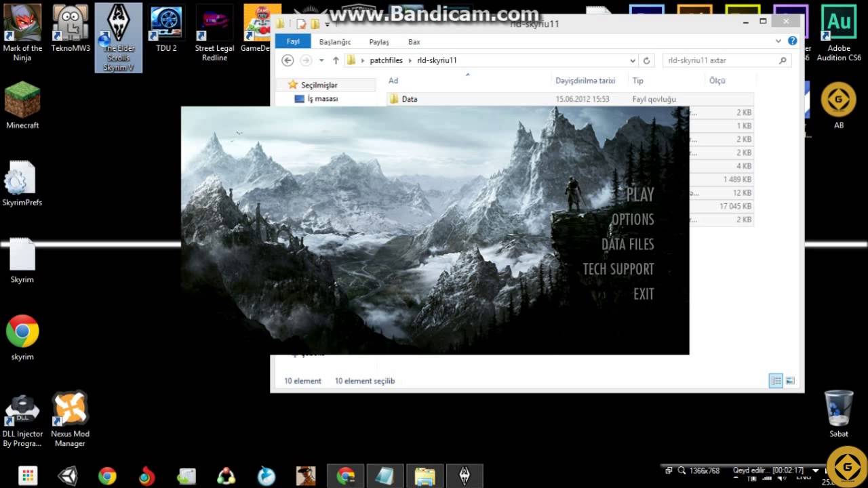Viewport: 868px width, 488px height.
Task: Open DLL Injector shortcut
Action: coord(22,420)
